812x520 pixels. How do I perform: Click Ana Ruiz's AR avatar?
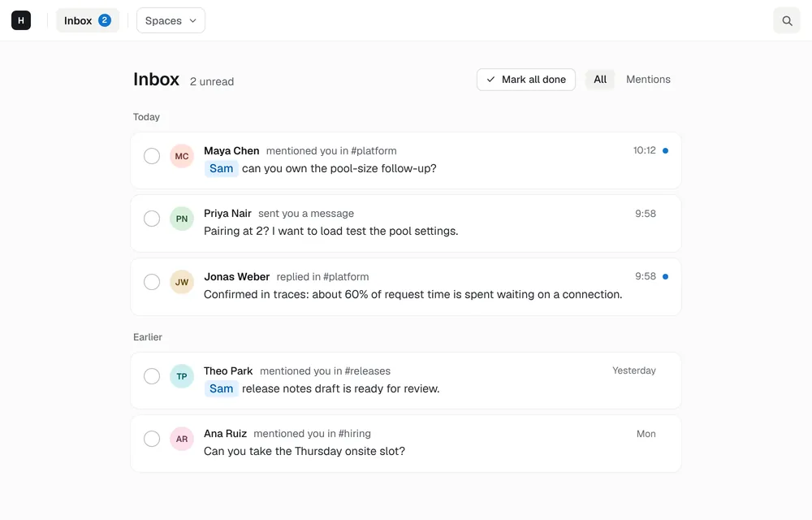tap(182, 439)
